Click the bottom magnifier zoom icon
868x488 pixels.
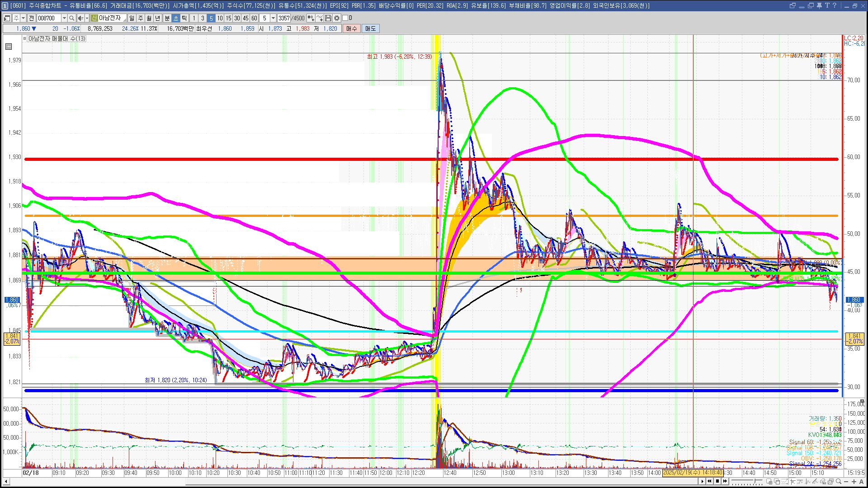point(839,482)
